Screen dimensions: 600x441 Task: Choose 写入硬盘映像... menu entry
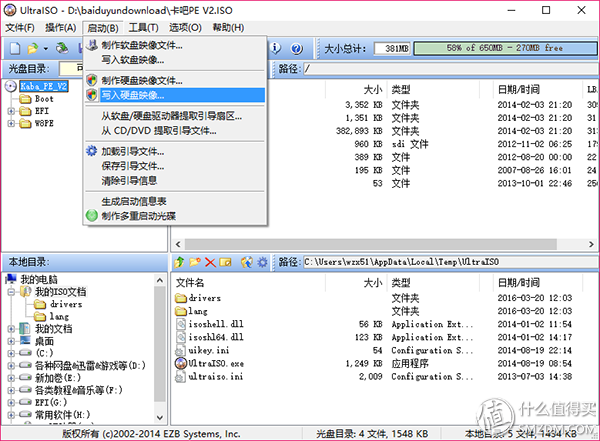(175, 95)
